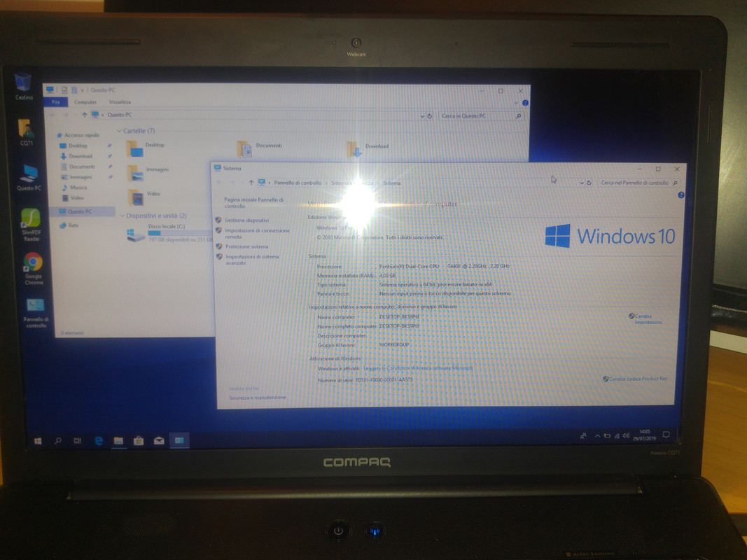The width and height of the screenshot is (747, 560).
Task: Open the CQ71 folder on desktop
Action: 26,132
